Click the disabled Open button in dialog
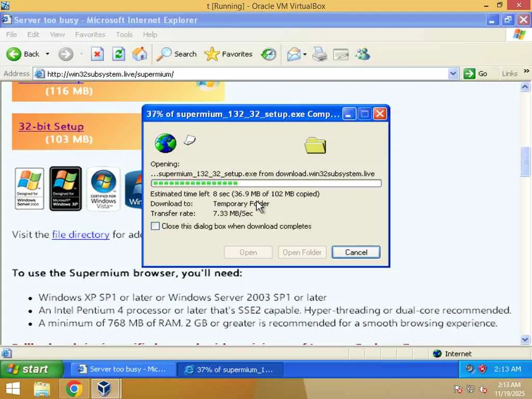Image resolution: width=532 pixels, height=399 pixels. coord(248,252)
